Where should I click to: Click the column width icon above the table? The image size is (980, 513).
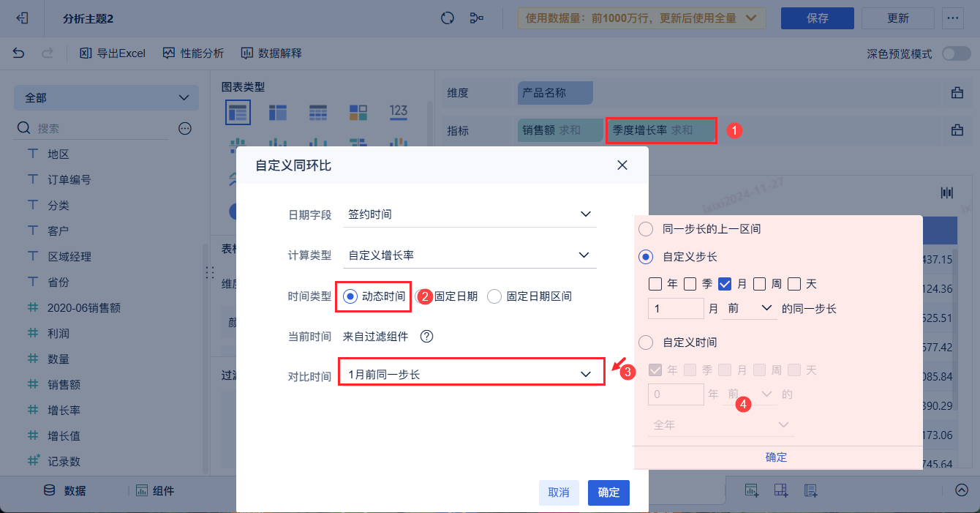(x=947, y=192)
